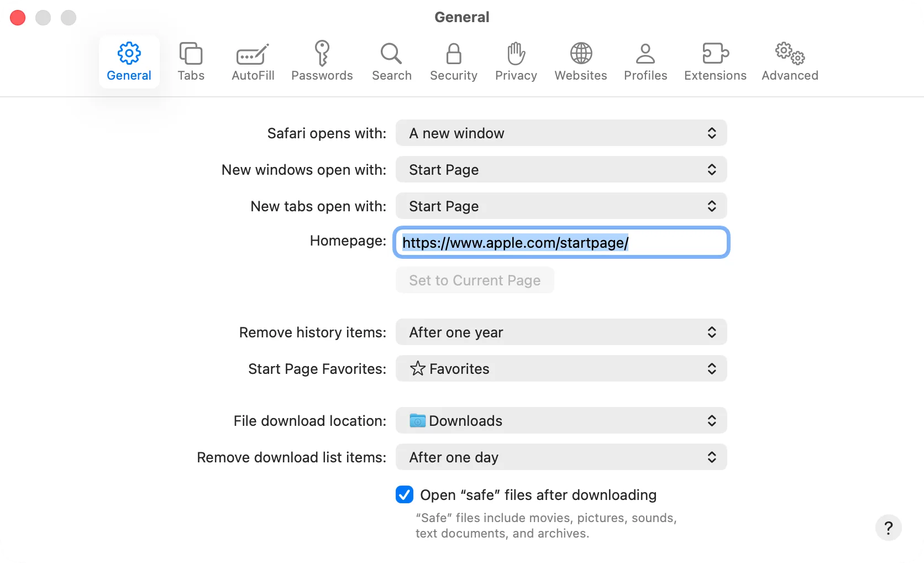Viewport: 924px width, 563px height.
Task: Open the Privacy hand pane
Action: [x=516, y=61]
